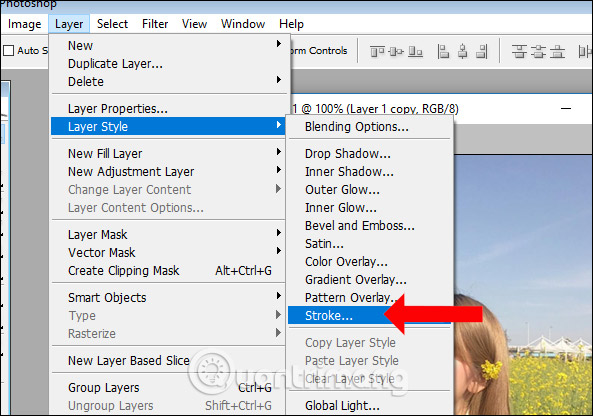Open the View menu
This screenshot has height=416, width=593.
[194, 24]
